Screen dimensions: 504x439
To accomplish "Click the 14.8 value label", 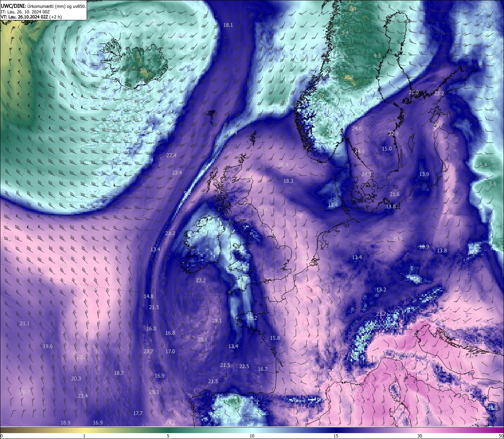I will (148, 296).
